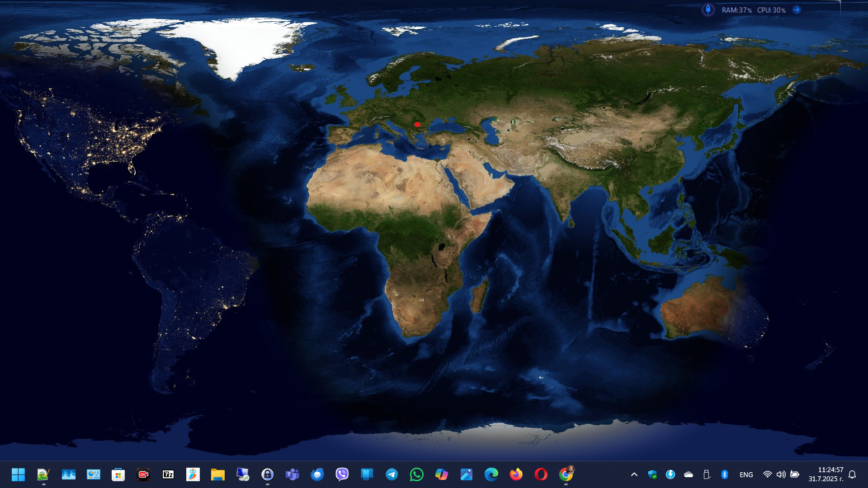The height and width of the screenshot is (488, 868).
Task: Click the safely remove USB icon
Action: (x=707, y=474)
